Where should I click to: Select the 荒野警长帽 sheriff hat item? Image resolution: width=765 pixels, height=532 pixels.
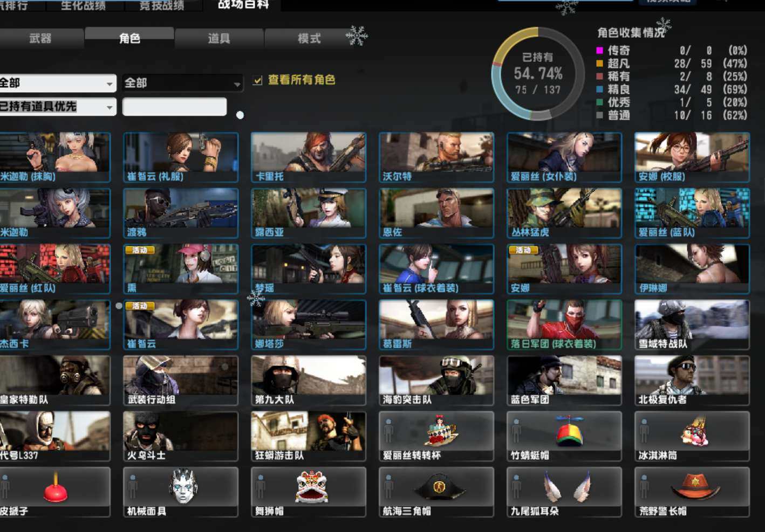(692, 492)
